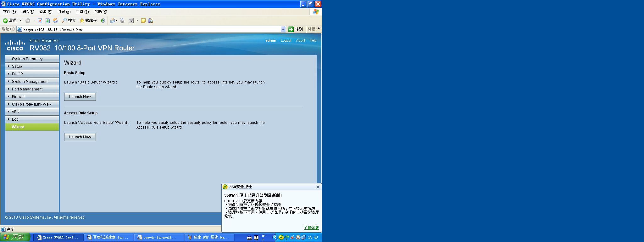The height and width of the screenshot is (242, 644).
Task: Click the History clock icon
Action: (x=103, y=20)
